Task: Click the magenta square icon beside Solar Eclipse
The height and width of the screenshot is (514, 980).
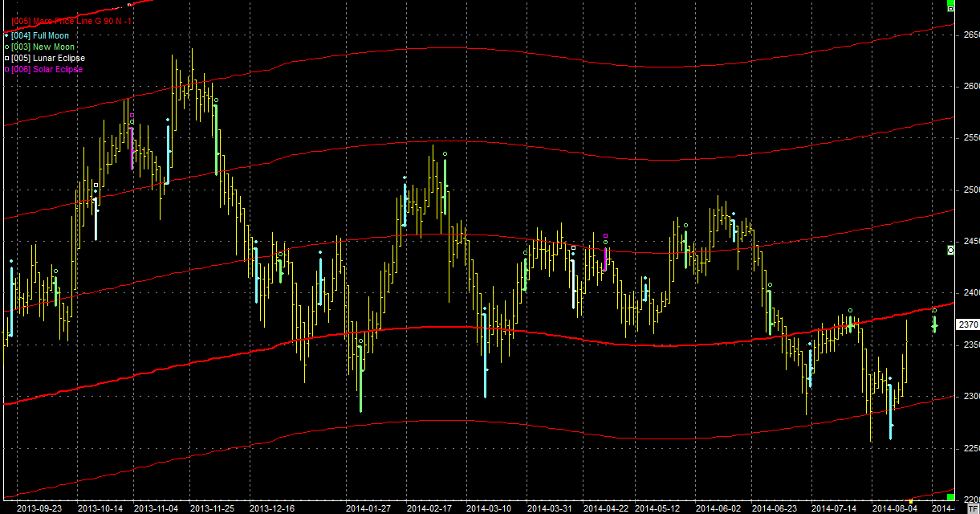Action: 6,69
